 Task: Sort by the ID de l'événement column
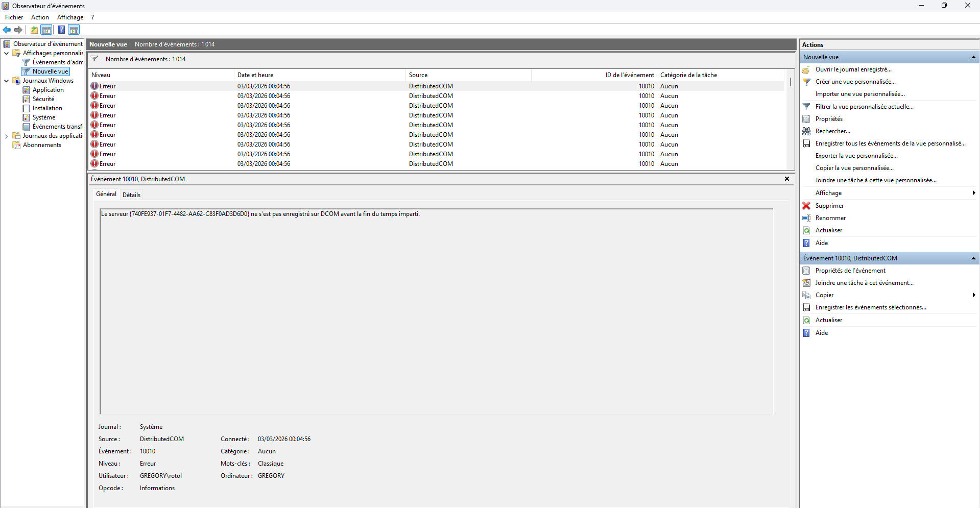594,75
